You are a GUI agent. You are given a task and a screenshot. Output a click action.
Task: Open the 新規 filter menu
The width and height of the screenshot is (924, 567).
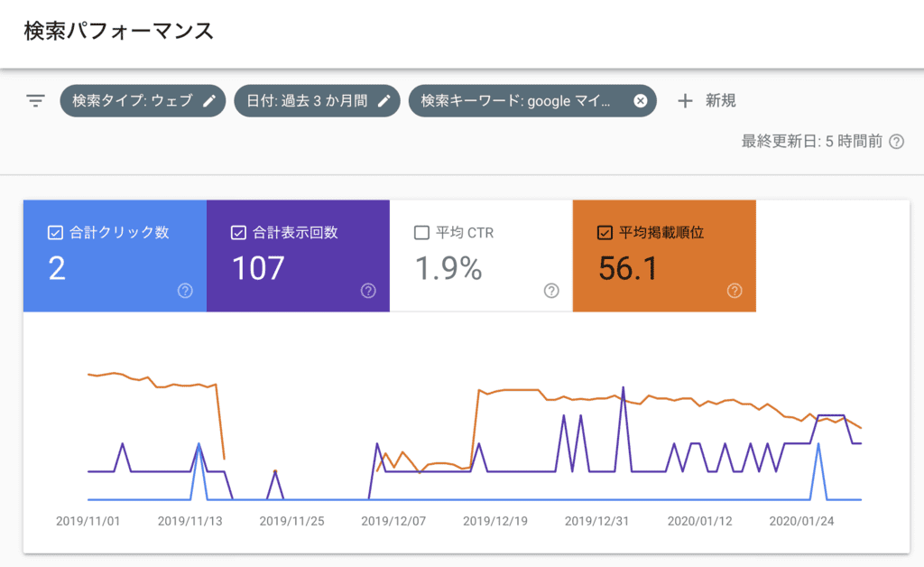click(x=708, y=100)
